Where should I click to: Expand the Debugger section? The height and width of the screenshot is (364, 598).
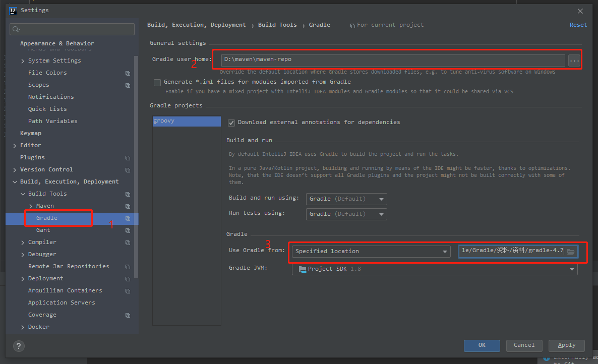click(23, 255)
